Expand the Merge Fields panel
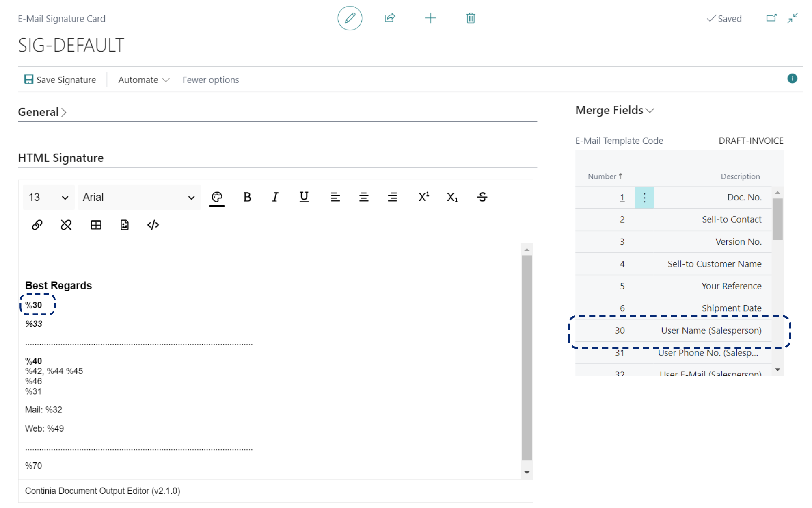Viewport: 812px width, 508px height. pyautogui.click(x=613, y=111)
